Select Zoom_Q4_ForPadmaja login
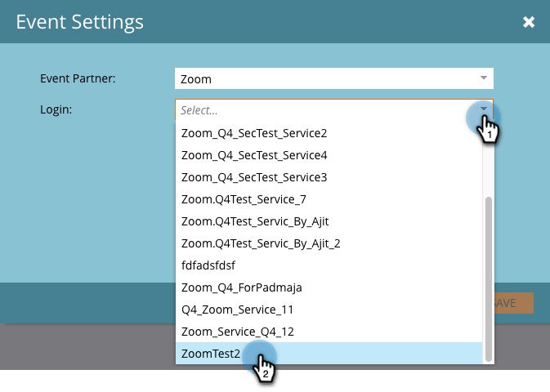The image size is (550, 392). pos(329,287)
